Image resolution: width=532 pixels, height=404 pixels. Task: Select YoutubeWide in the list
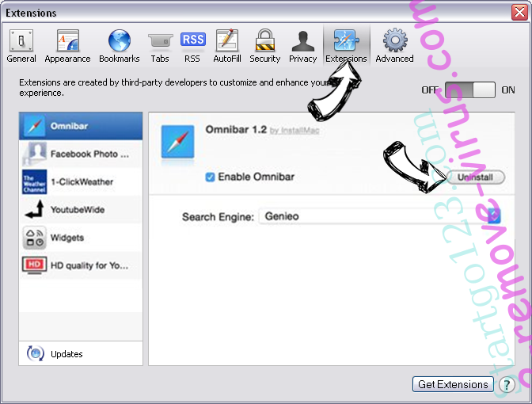[x=81, y=209]
